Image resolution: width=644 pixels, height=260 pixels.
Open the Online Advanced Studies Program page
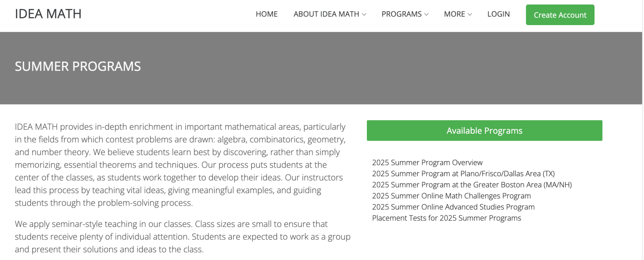453,207
